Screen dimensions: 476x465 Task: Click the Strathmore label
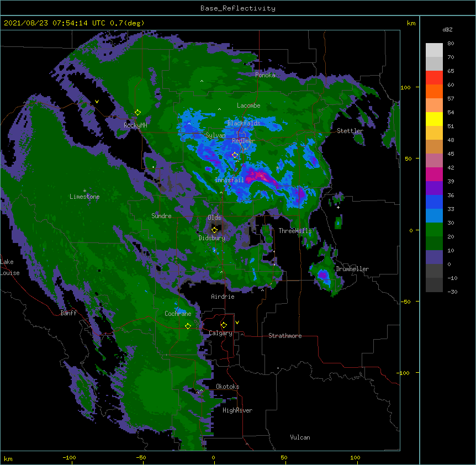285,336
